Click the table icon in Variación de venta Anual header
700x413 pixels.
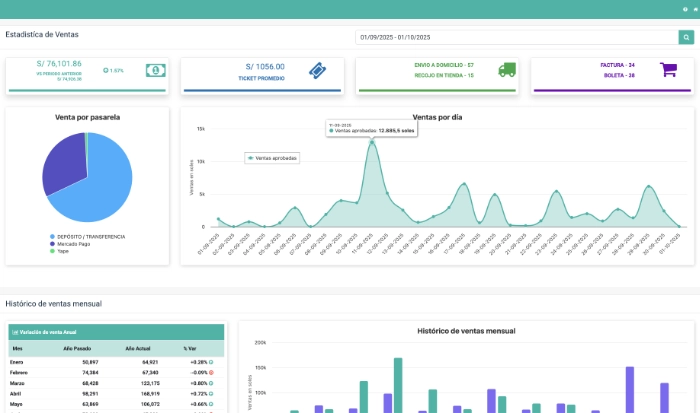(x=14, y=331)
